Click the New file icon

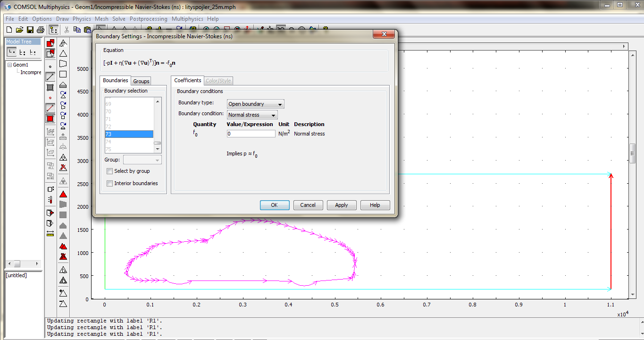pos(9,30)
